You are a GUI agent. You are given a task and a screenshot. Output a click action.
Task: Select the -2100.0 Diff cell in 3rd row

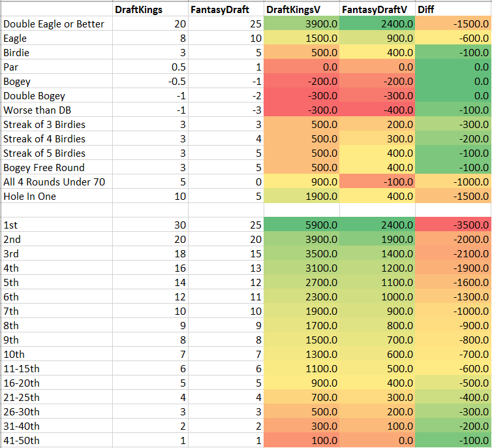click(453, 253)
